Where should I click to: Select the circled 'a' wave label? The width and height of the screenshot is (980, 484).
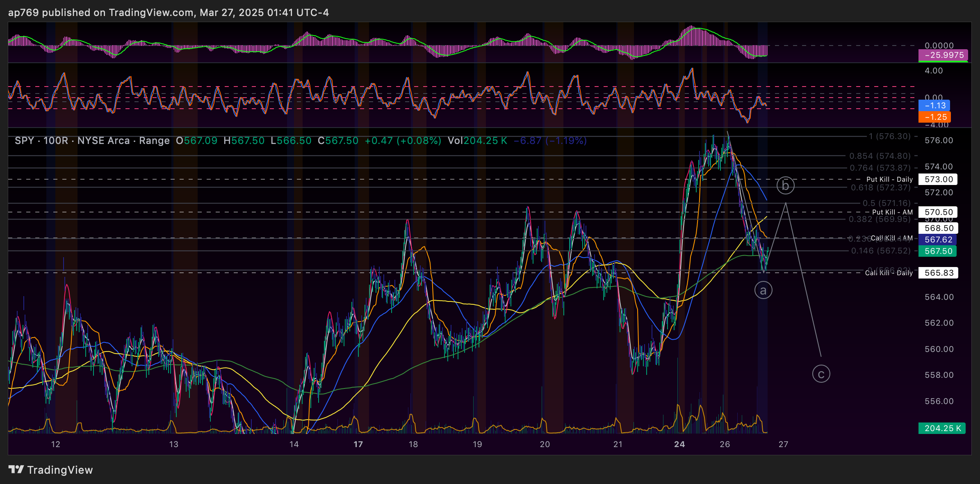(x=763, y=290)
